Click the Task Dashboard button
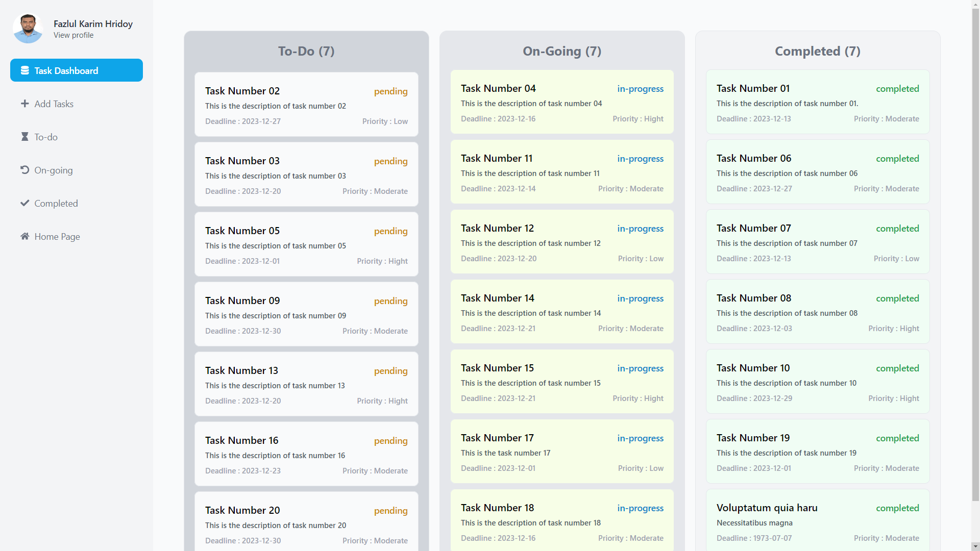The width and height of the screenshot is (980, 551). pyautogui.click(x=76, y=70)
